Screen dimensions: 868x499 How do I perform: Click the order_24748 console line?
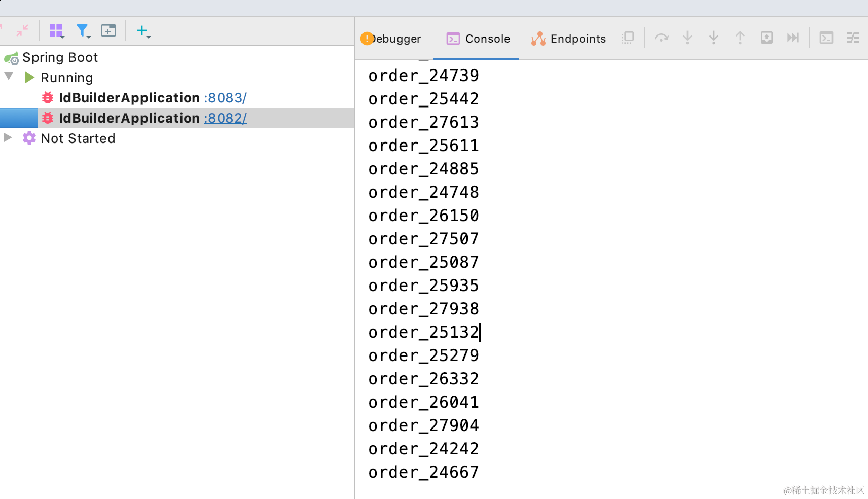pyautogui.click(x=423, y=192)
